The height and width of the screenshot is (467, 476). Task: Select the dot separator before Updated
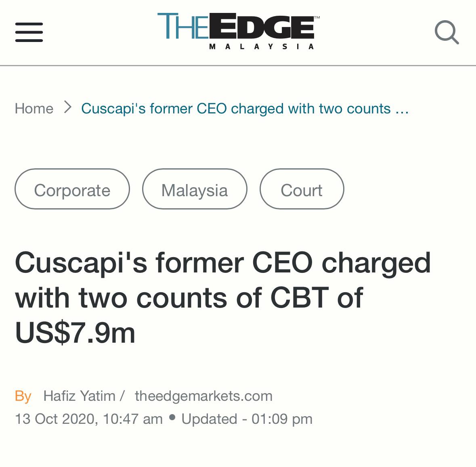coord(172,417)
